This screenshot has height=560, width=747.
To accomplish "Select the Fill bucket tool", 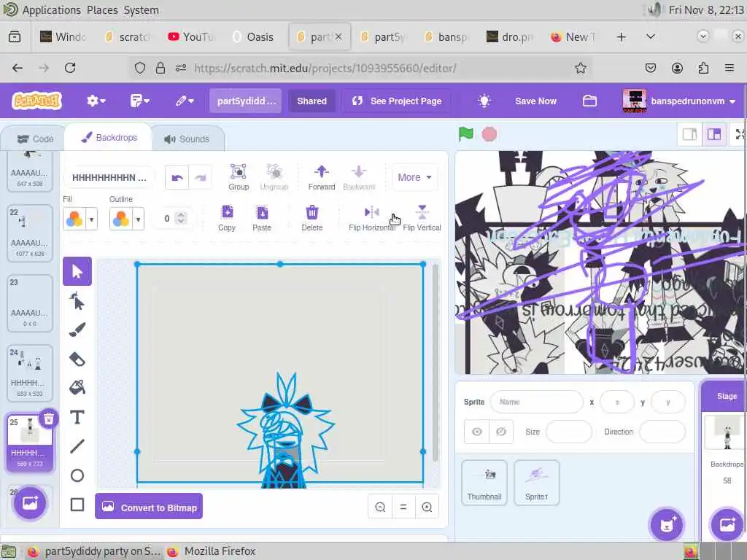I will pyautogui.click(x=77, y=388).
